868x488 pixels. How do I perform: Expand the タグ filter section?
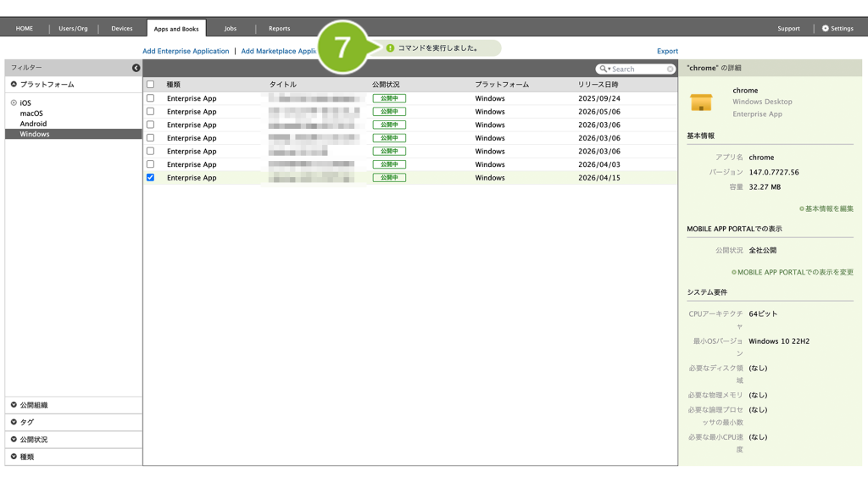pos(14,422)
